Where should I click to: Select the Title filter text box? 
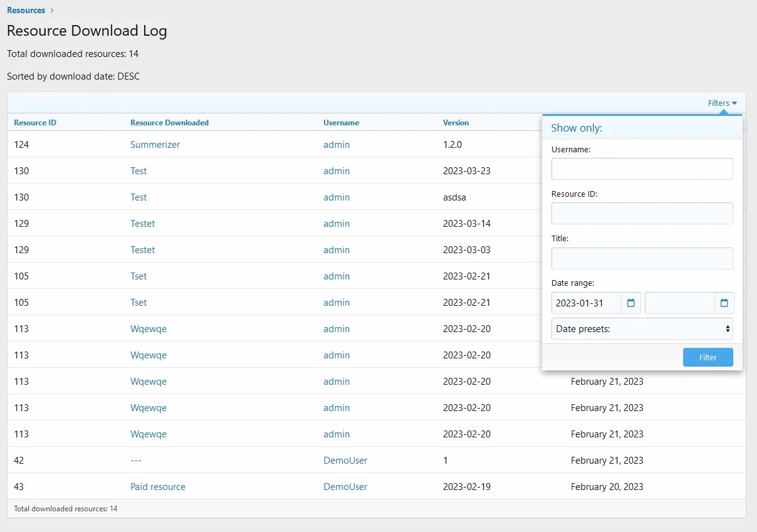pyautogui.click(x=642, y=258)
